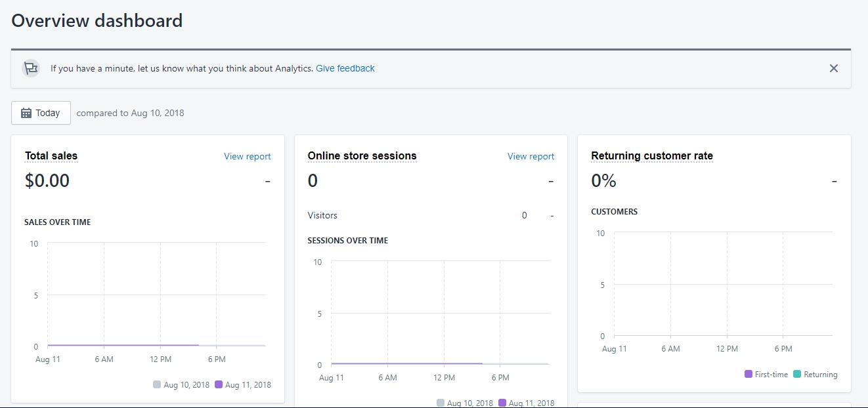View report for Online store sessions
Viewport: 868px width, 408px height.
[531, 156]
